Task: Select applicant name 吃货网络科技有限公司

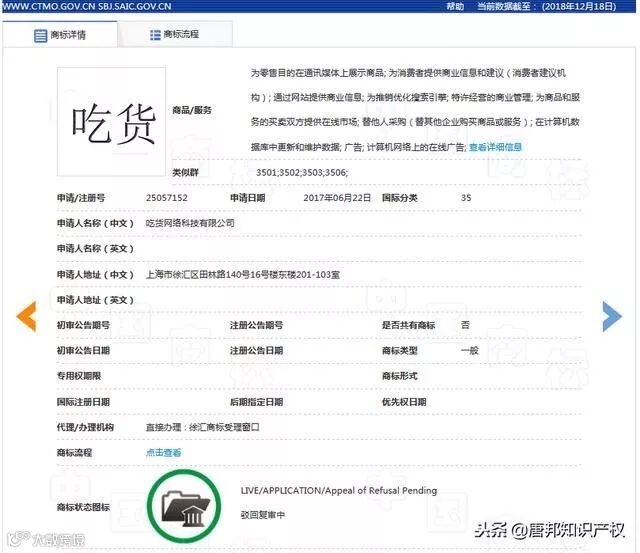Action: coord(190,223)
